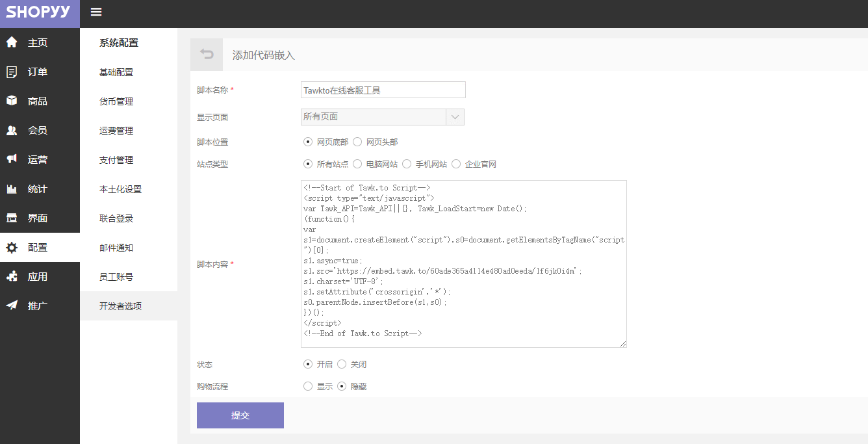Click the megaphone icon beside 运营
Viewport: 868px width, 444px height.
12,159
